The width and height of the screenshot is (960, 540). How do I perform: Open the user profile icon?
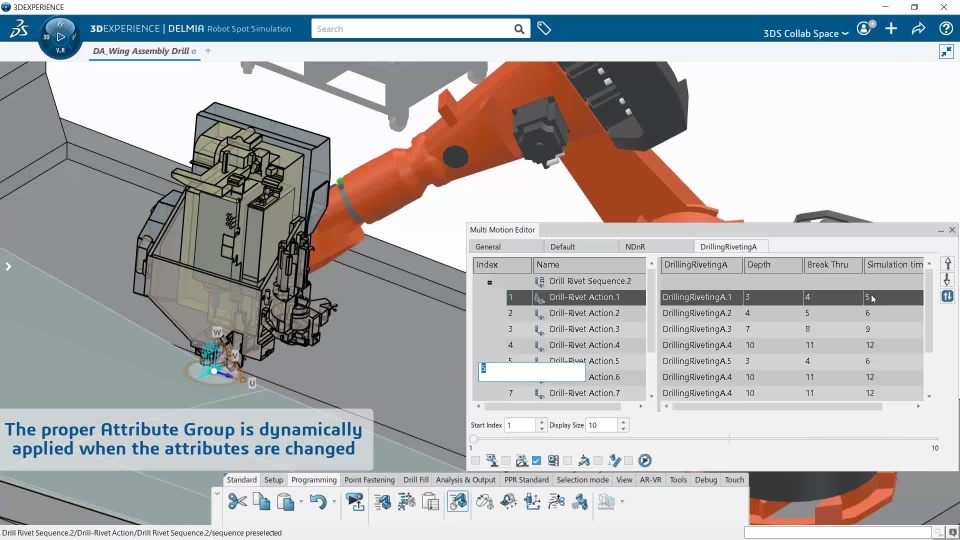(x=864, y=28)
